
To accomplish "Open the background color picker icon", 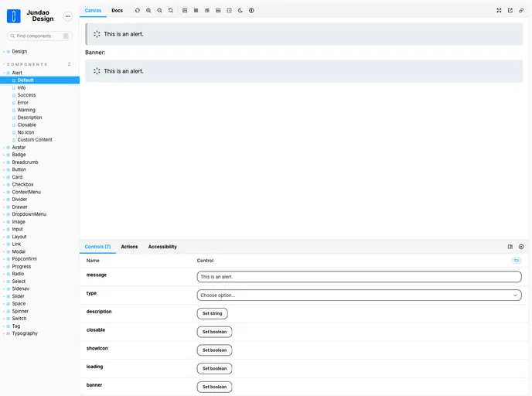I will click(185, 11).
